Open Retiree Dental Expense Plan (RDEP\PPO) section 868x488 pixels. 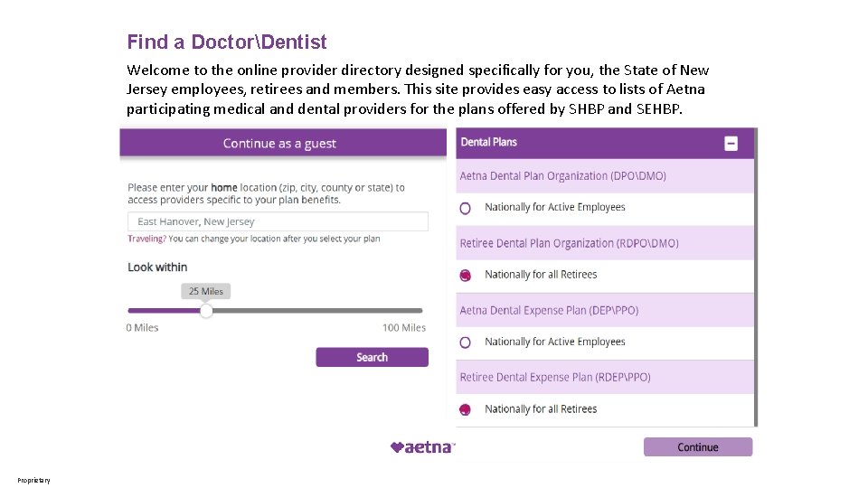(x=605, y=378)
